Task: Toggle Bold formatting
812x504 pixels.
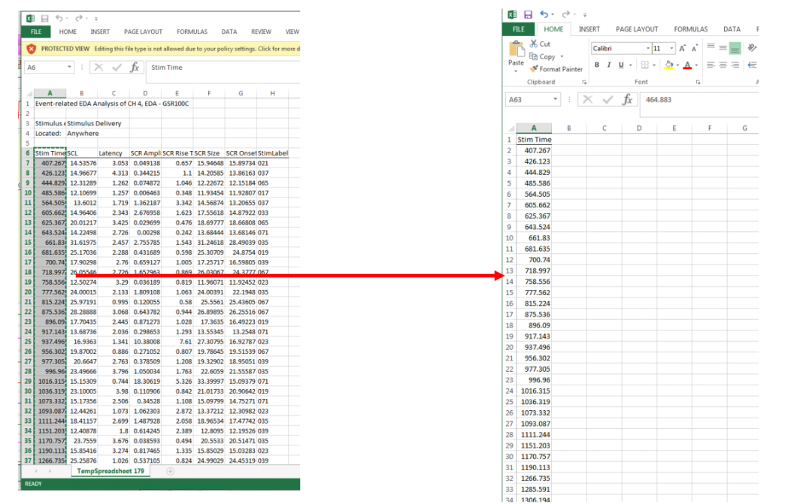Action: [598, 65]
